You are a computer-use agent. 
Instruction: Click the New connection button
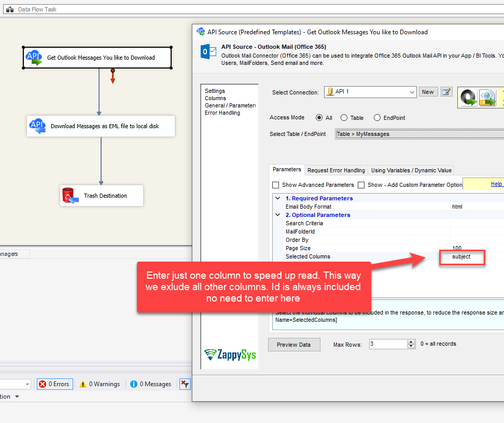[428, 91]
